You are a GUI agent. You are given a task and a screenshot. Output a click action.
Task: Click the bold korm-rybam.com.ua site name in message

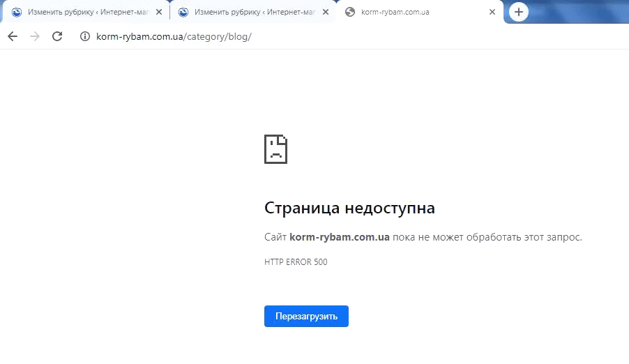click(340, 237)
